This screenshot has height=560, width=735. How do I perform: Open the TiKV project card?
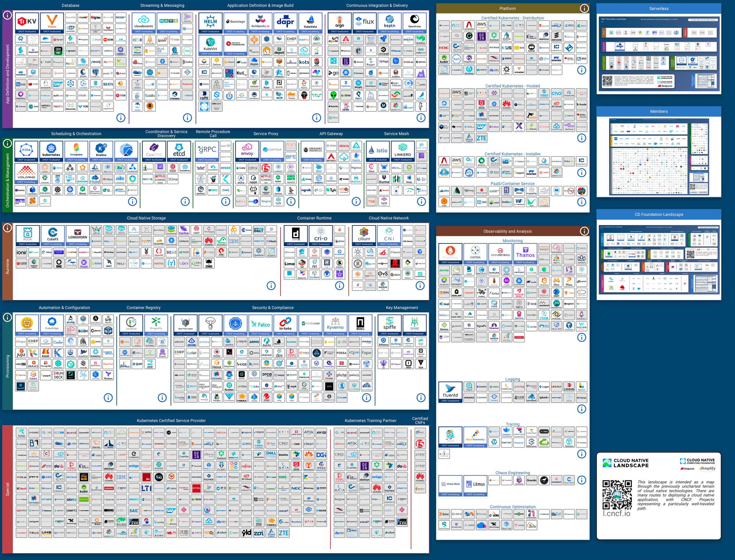(x=27, y=23)
